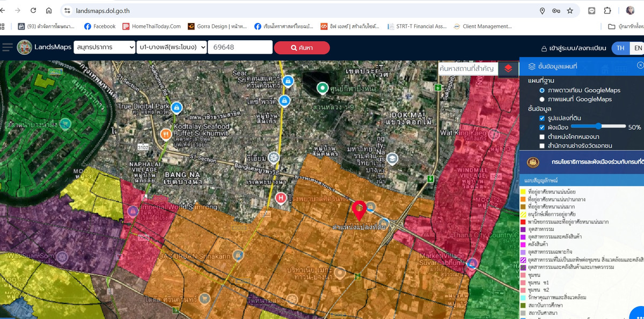Image resolution: width=644 pixels, height=319 pixels.
Task: Reload the page in browser
Action: coord(33,11)
